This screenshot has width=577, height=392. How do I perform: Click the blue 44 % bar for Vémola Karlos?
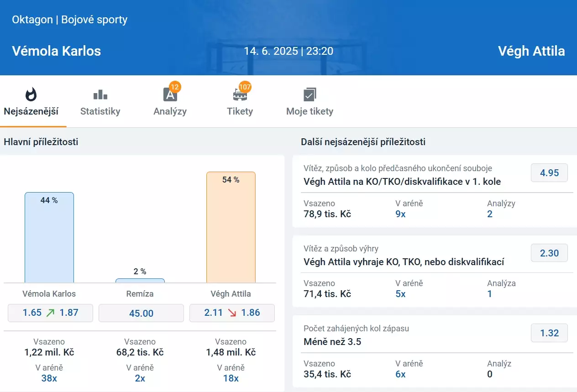tap(49, 238)
